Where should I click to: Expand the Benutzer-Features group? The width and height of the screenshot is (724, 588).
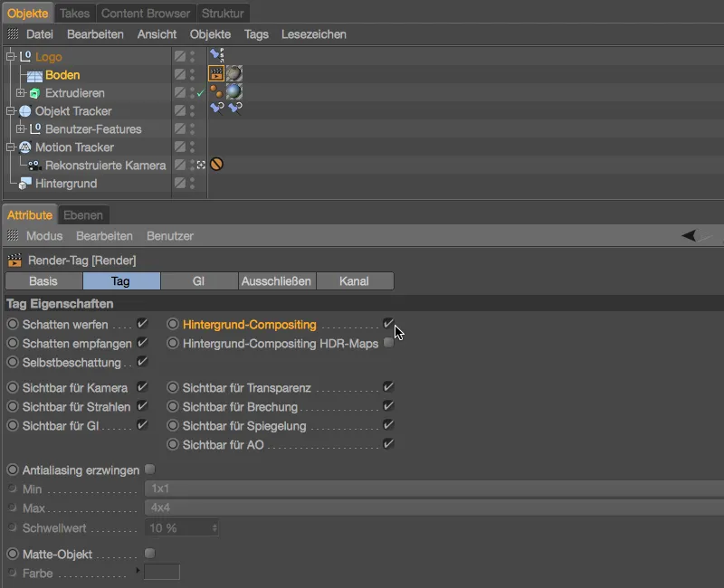click(x=20, y=128)
